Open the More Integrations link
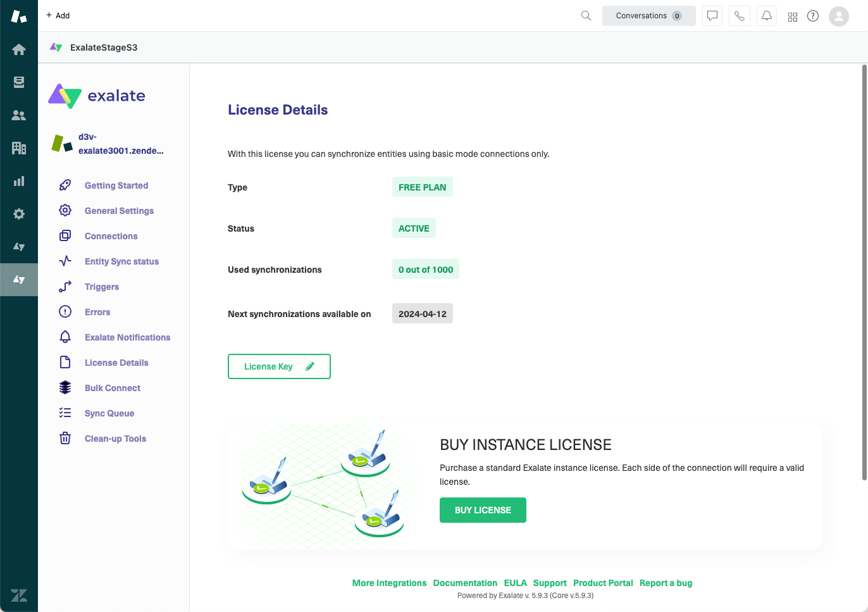Viewport: 868px width, 612px height. click(x=389, y=583)
